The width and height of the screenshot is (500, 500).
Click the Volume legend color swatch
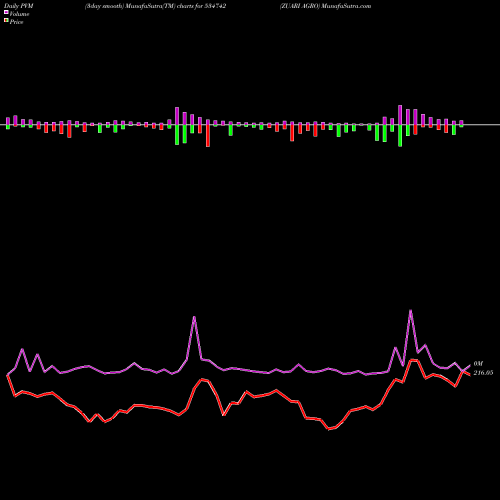[6, 13]
